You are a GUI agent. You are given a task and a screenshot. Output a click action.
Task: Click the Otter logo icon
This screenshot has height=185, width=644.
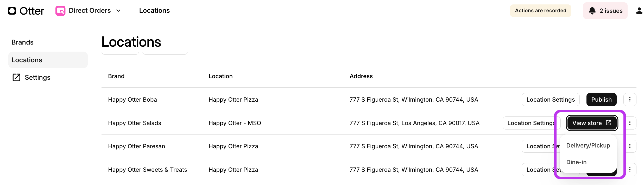(12, 11)
